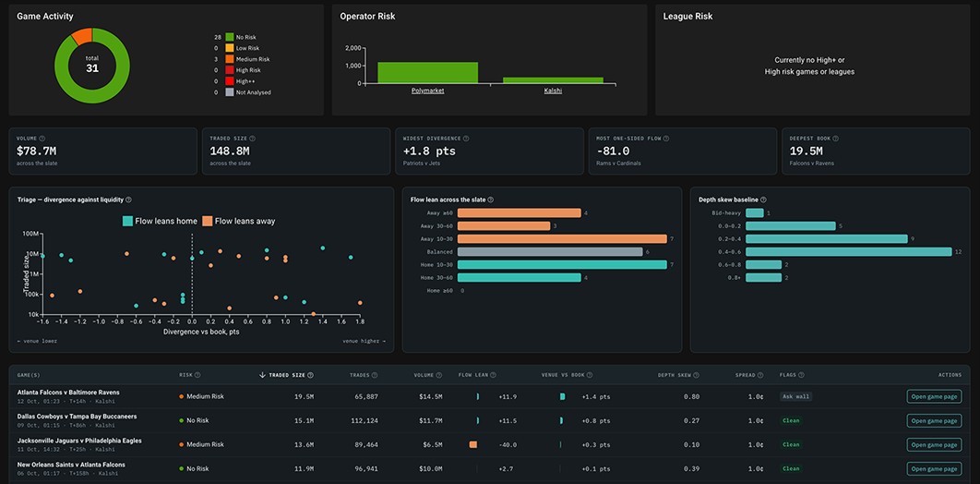Click the help icon next to Deepest Book
Viewport: 980px width, 484px height.
point(836,139)
